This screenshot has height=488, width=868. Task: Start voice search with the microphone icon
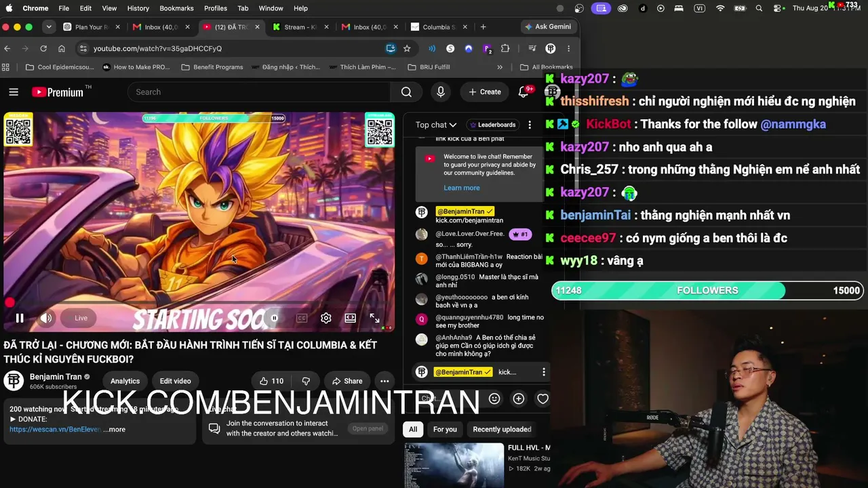[441, 92]
